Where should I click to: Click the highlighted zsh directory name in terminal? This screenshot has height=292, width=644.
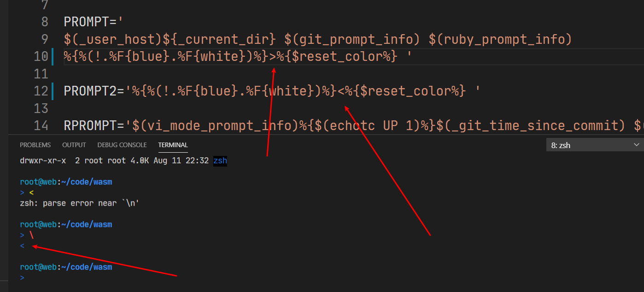pyautogui.click(x=220, y=161)
